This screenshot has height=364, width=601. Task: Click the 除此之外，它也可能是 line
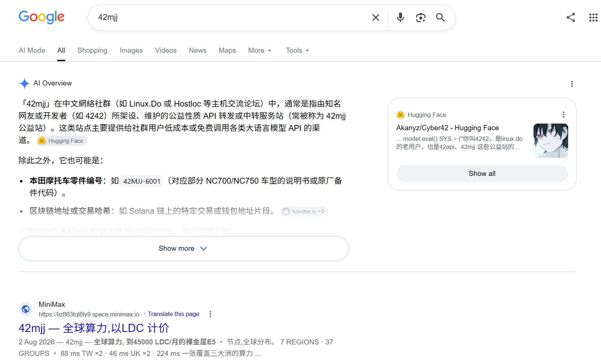[x=61, y=160]
